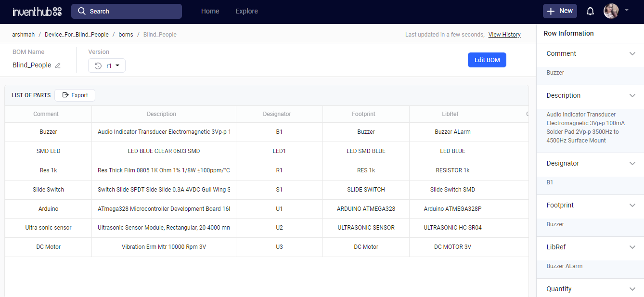Click the LED SMD BLUE footprint cell
Viewport: 644px width, 297px height.
coord(366,151)
